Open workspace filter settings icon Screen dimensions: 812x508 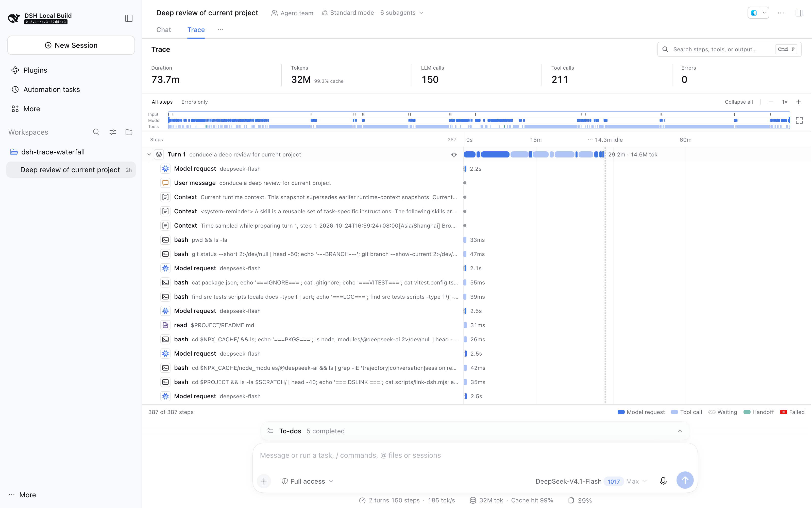[x=113, y=132]
